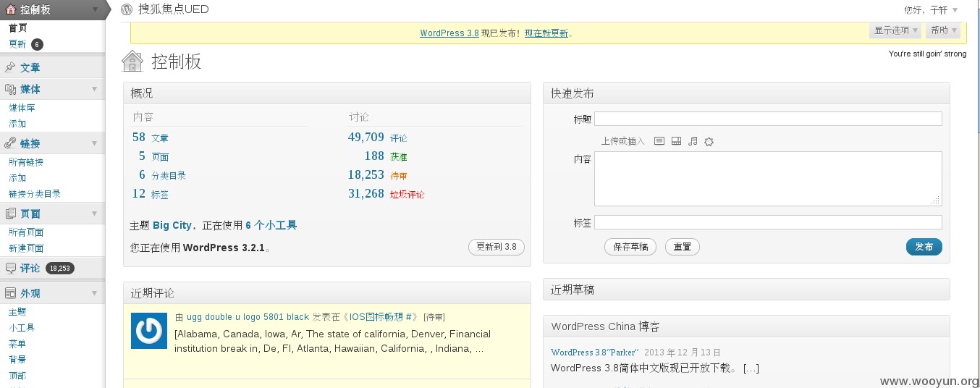The height and width of the screenshot is (388, 980).
Task: Click the large house icon beside 控制板 heading
Action: (132, 61)
